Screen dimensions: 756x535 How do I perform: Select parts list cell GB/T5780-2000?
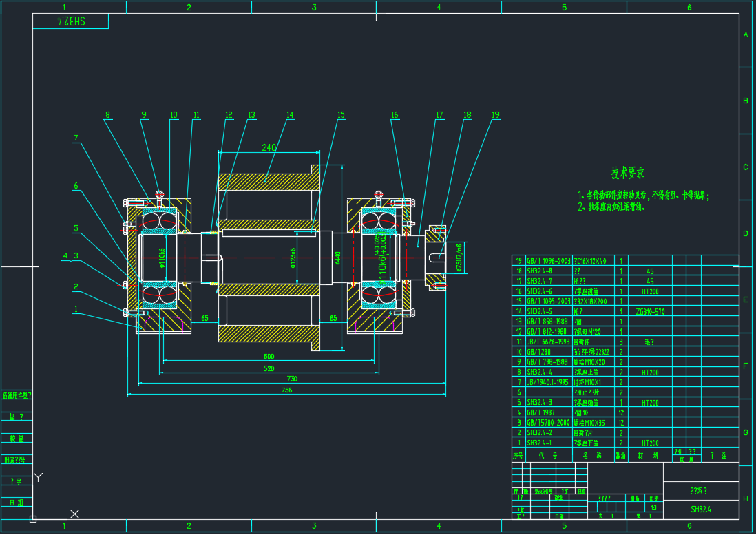548,423
